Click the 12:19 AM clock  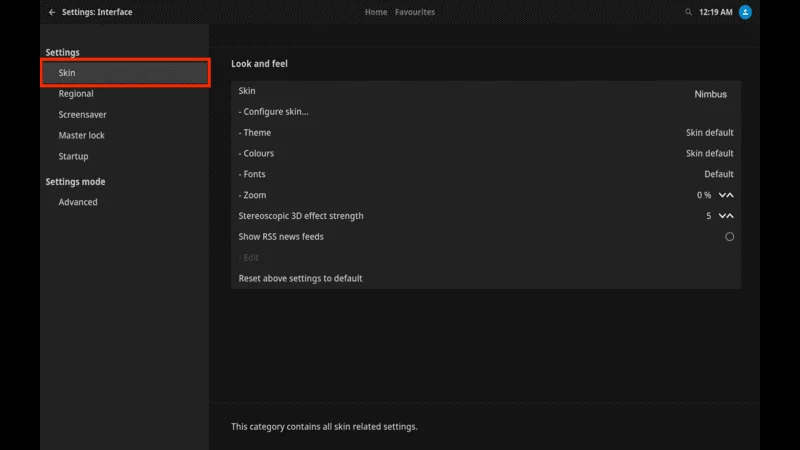(x=715, y=12)
